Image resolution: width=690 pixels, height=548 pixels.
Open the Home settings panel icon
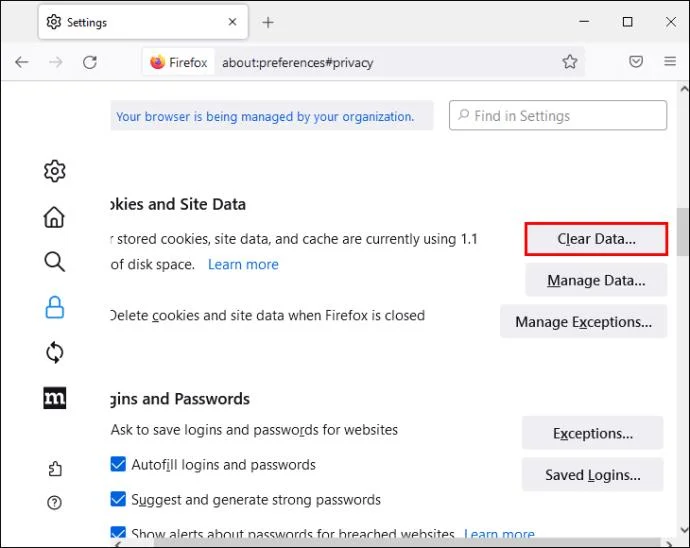click(x=54, y=217)
